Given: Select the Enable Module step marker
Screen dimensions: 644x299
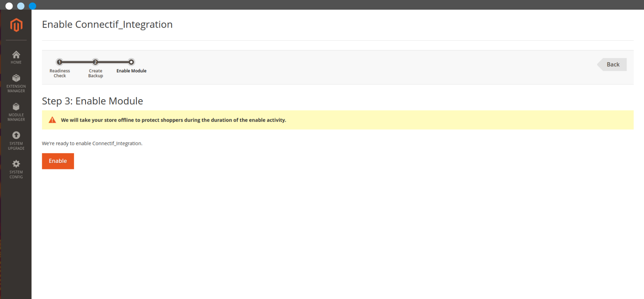Looking at the screenshot, I should click(131, 62).
